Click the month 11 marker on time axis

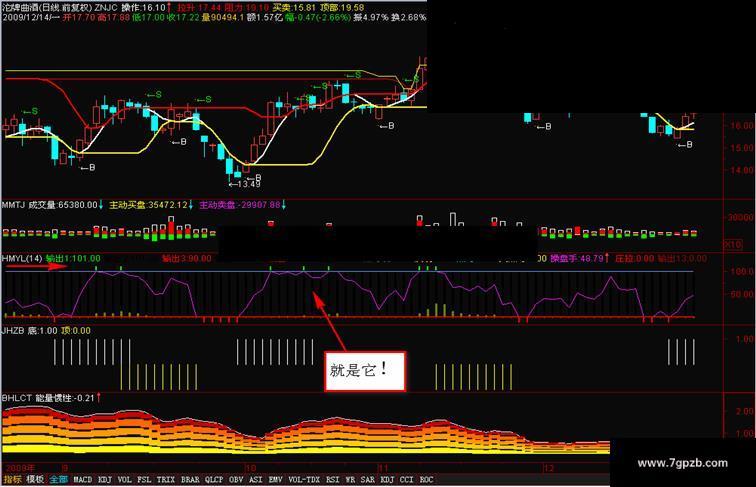(383, 468)
